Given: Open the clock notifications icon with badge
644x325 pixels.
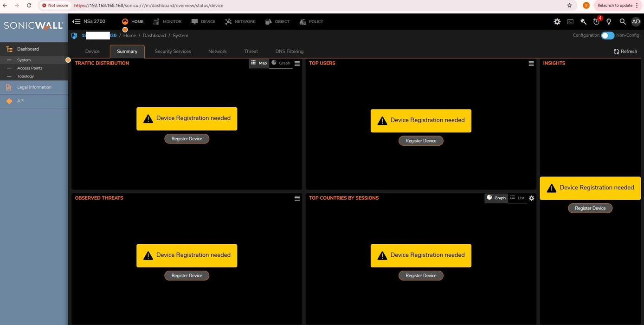Looking at the screenshot, I should (x=596, y=22).
